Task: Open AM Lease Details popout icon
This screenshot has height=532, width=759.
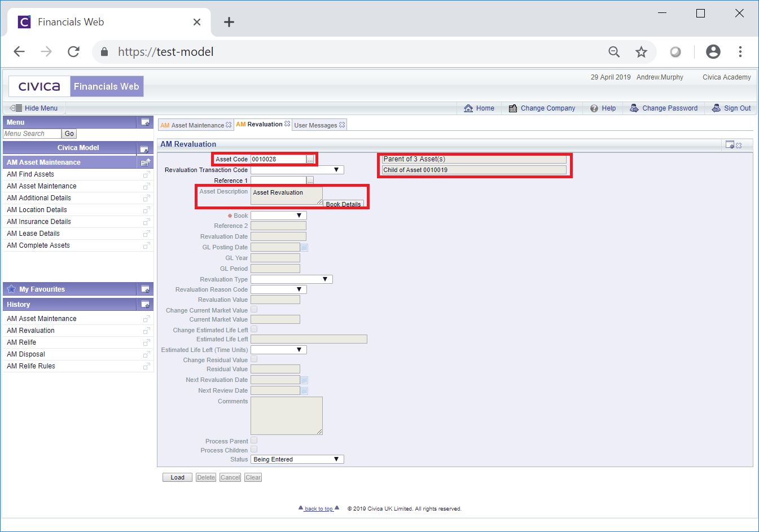Action: [147, 234]
